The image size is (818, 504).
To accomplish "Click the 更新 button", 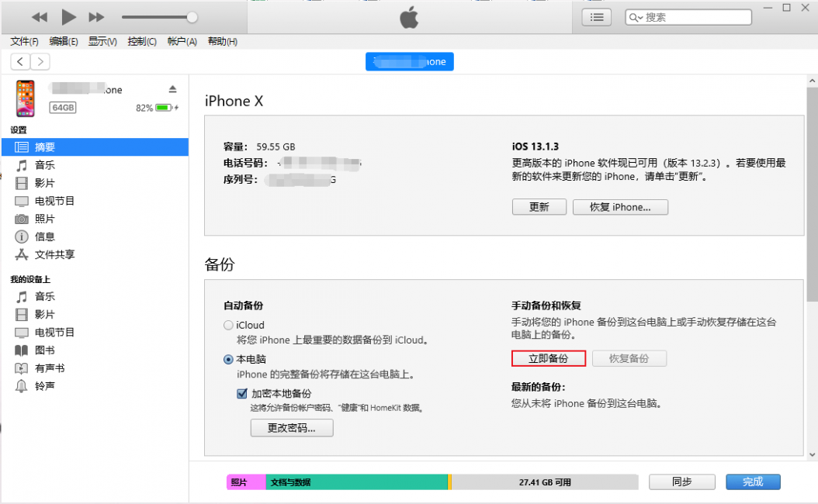I will pyautogui.click(x=539, y=207).
